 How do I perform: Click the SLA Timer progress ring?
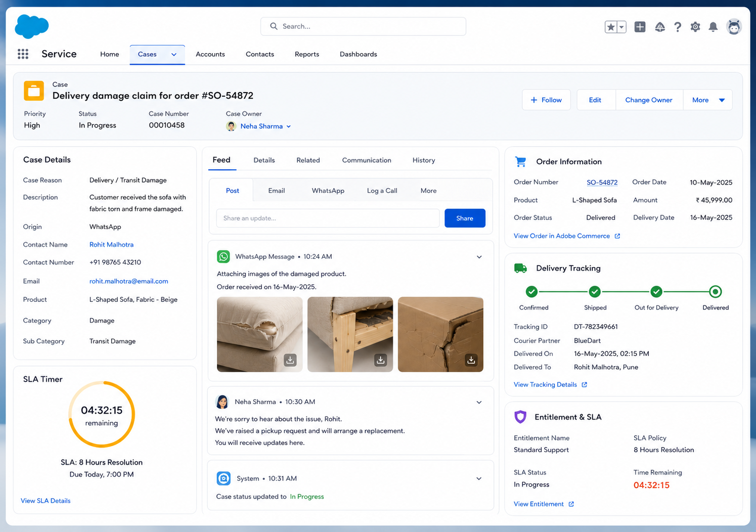point(102,414)
